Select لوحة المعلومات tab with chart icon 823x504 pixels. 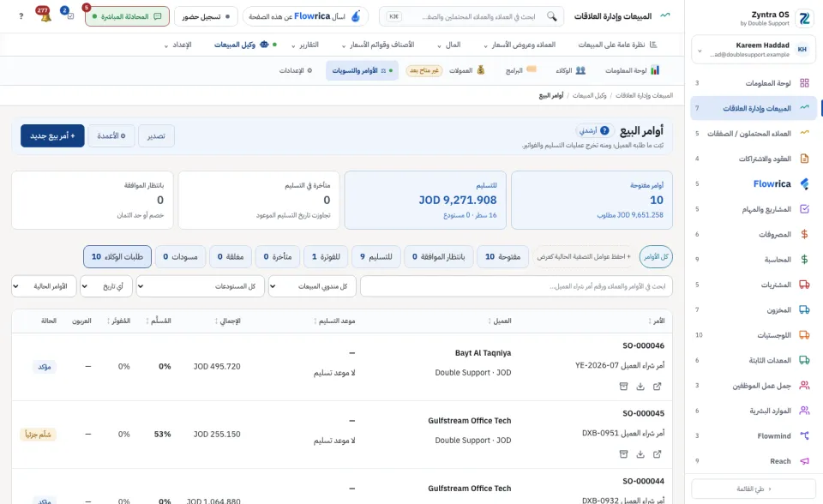[x=632, y=70]
